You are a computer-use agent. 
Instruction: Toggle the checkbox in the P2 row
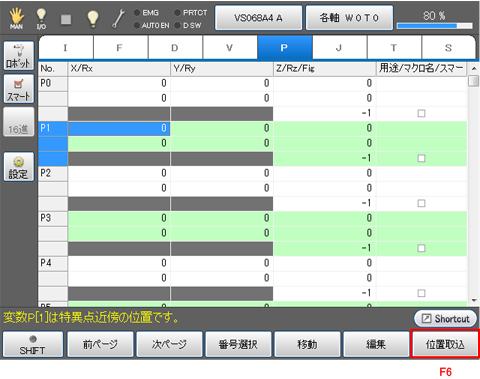[421, 203]
